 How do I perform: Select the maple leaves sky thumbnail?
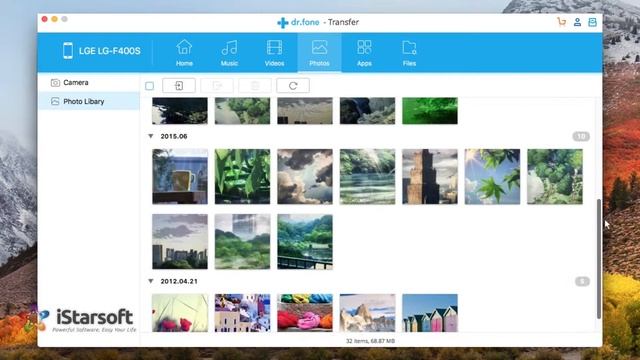point(492,176)
